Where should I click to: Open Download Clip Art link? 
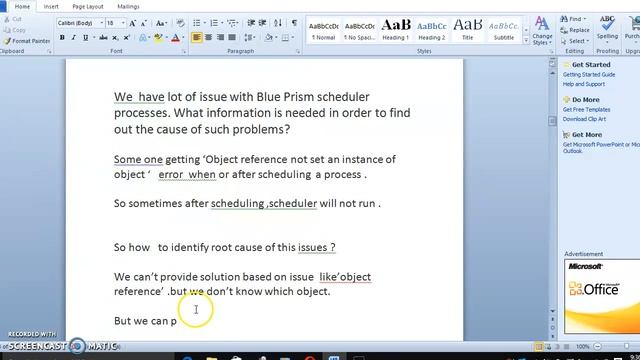pos(584,119)
